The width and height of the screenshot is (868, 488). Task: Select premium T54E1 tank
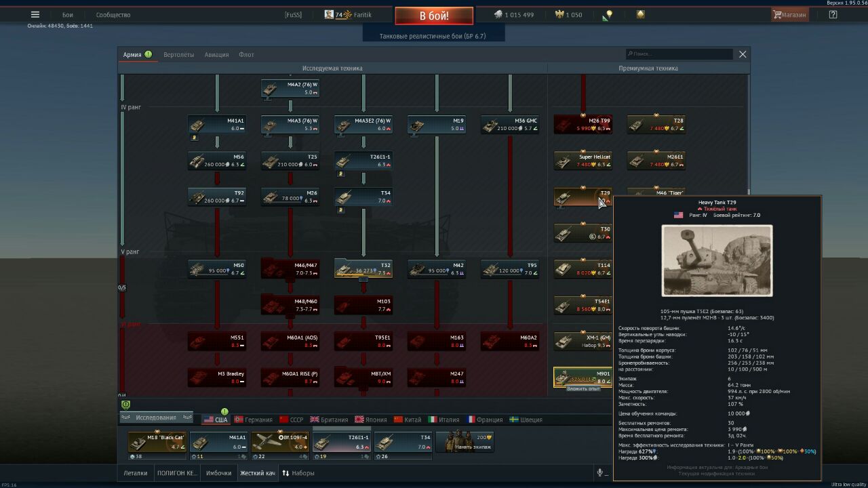pos(583,305)
